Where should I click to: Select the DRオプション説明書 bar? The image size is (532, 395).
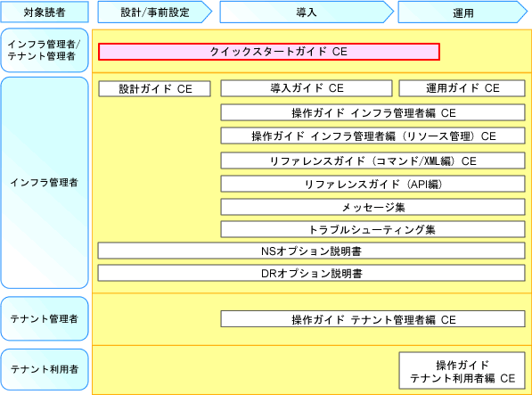[312, 273]
